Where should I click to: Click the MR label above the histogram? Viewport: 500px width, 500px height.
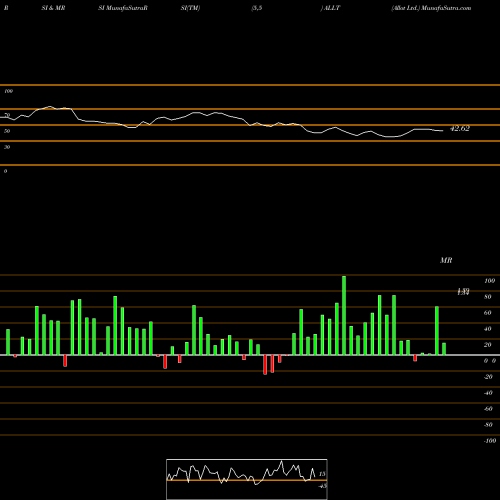[x=446, y=260]
